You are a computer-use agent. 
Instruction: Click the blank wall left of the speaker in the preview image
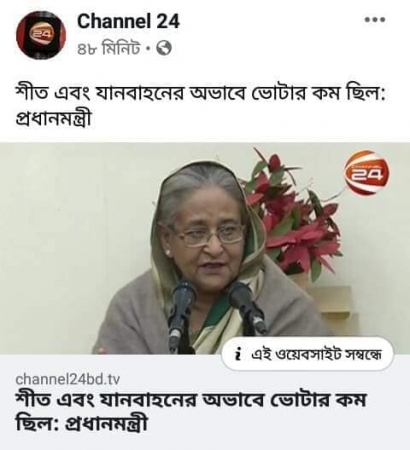[x=77, y=233]
